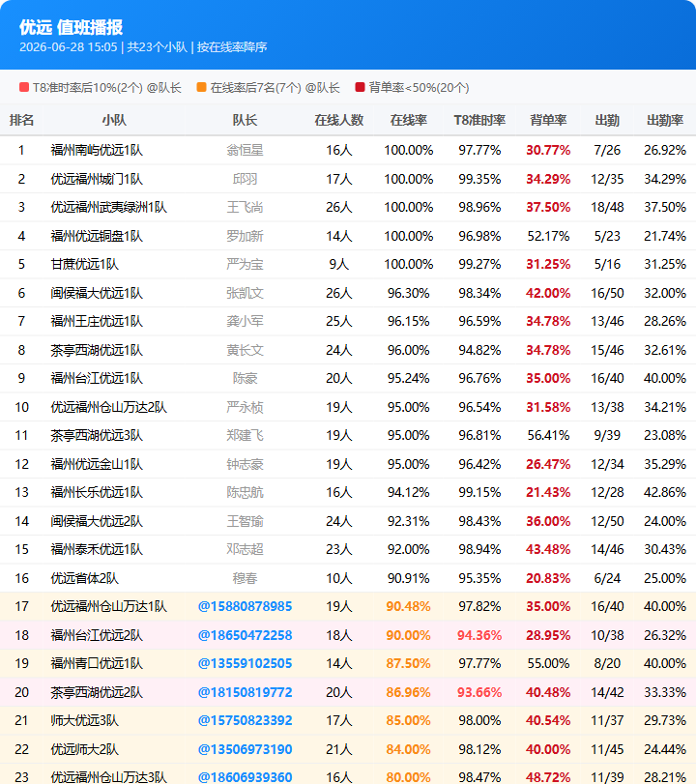
Task: Click the 小队 column header
Action: [x=114, y=120]
